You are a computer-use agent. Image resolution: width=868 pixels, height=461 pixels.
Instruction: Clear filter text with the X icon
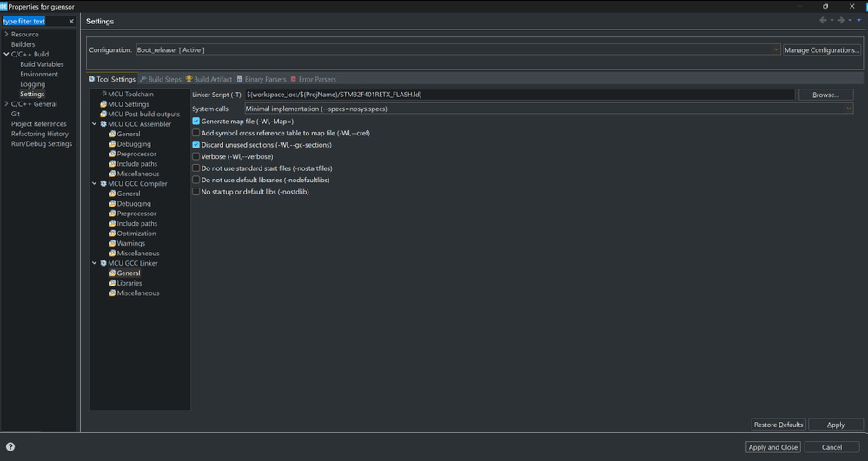(71, 21)
